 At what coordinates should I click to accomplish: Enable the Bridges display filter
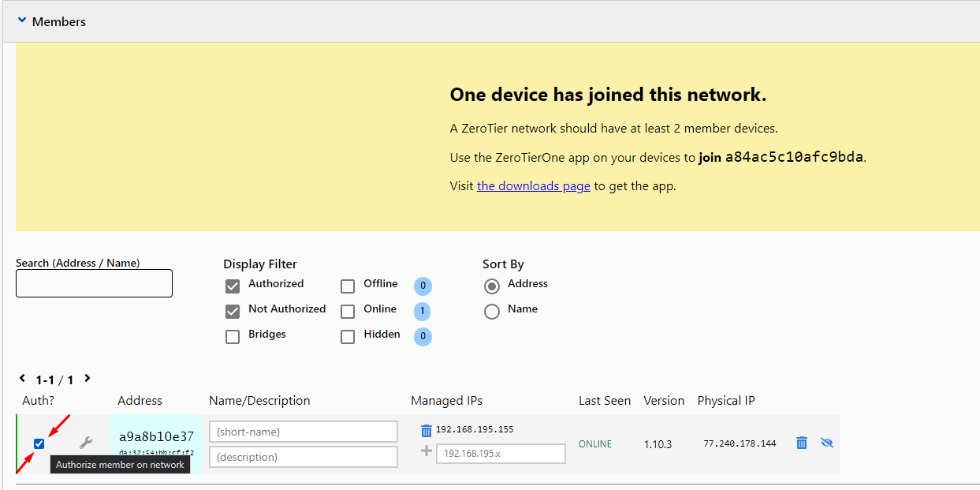pyautogui.click(x=233, y=337)
